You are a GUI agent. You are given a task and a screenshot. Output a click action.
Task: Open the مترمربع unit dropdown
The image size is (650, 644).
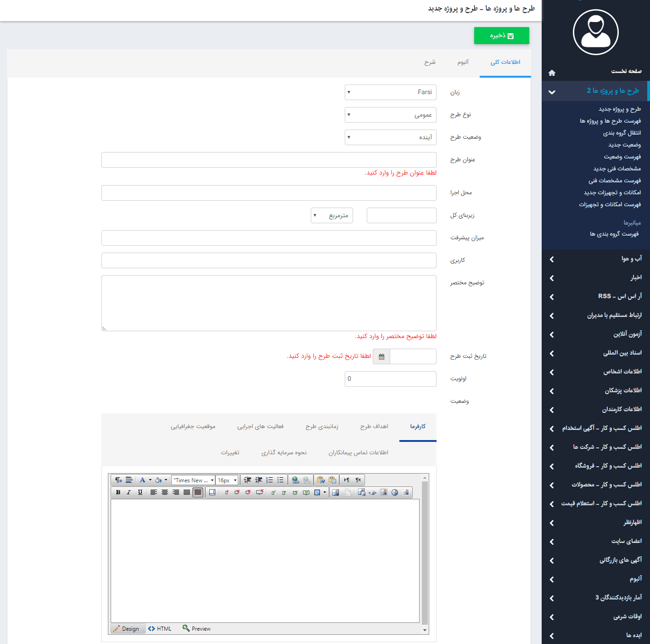click(331, 215)
